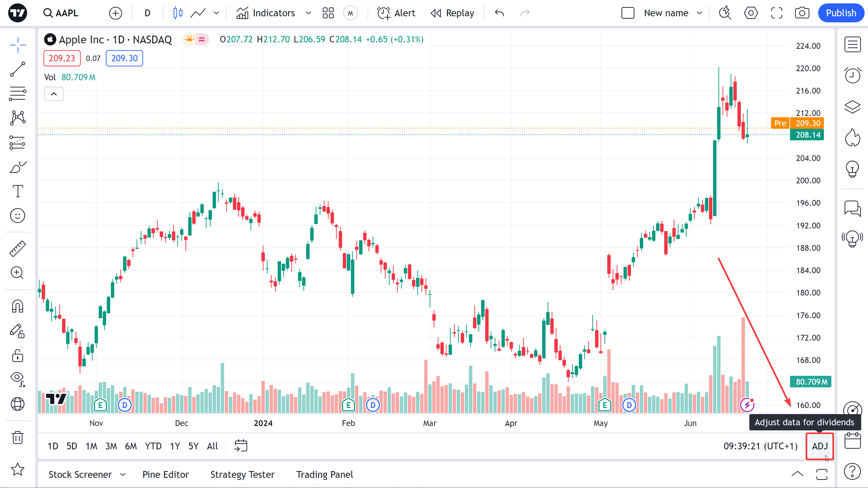Select the Text annotation tool
Viewport: 868px width, 488px height.
(x=18, y=191)
